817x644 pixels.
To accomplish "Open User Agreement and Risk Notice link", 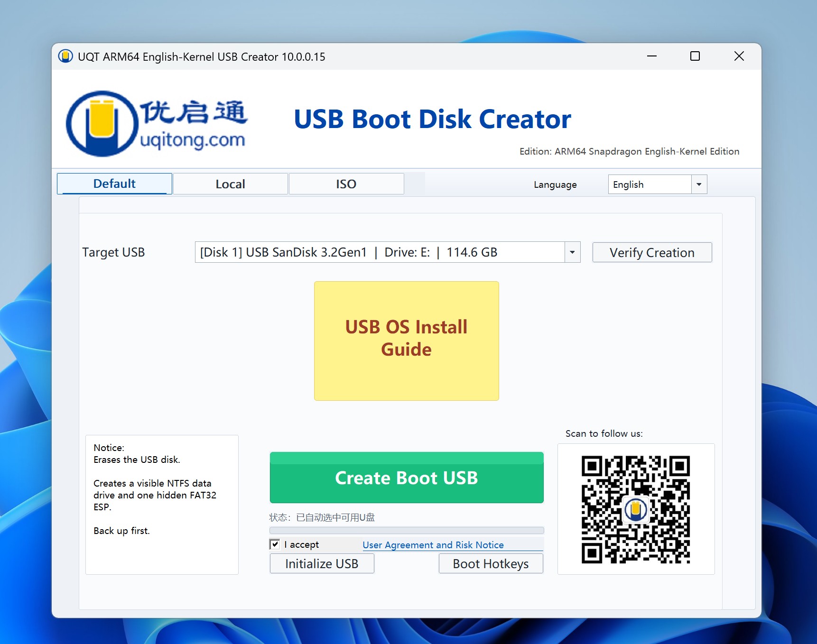I will coord(433,545).
